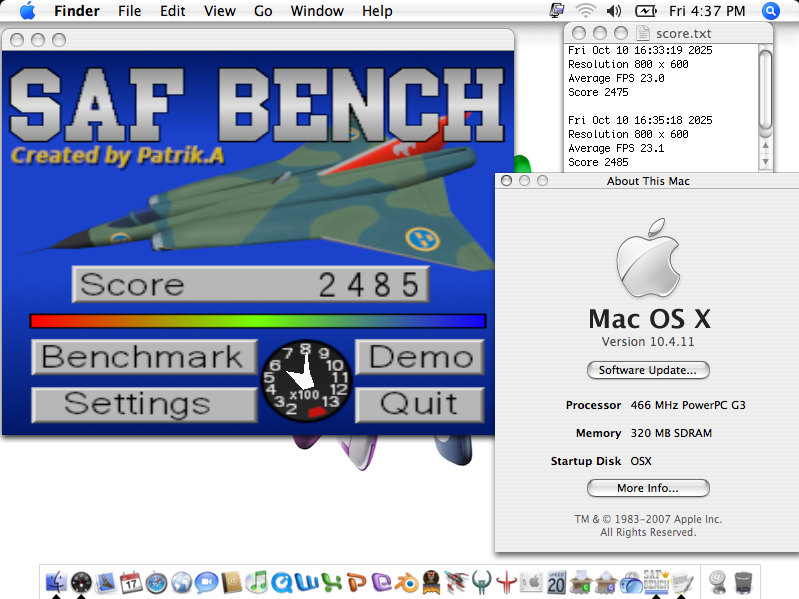
Task: Open the Trash in the Dock
Action: 743,581
